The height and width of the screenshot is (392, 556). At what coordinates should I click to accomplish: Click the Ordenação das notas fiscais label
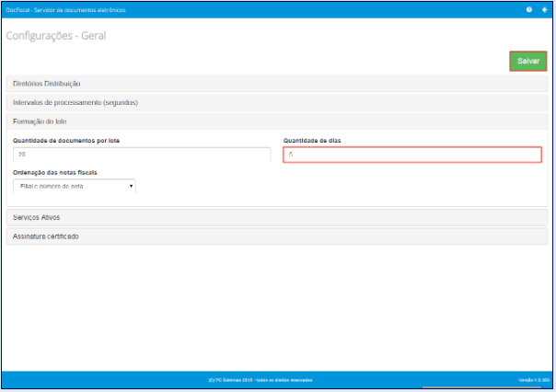(x=55, y=173)
